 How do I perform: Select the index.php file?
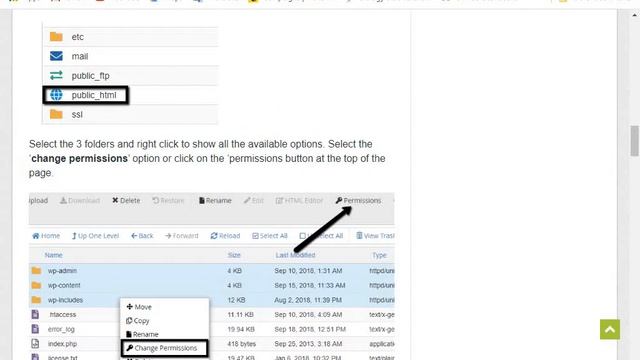pyautogui.click(x=62, y=344)
